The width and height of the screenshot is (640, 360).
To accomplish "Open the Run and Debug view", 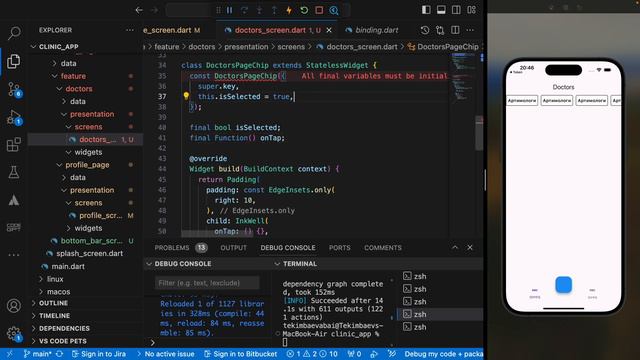I will (x=14, y=118).
